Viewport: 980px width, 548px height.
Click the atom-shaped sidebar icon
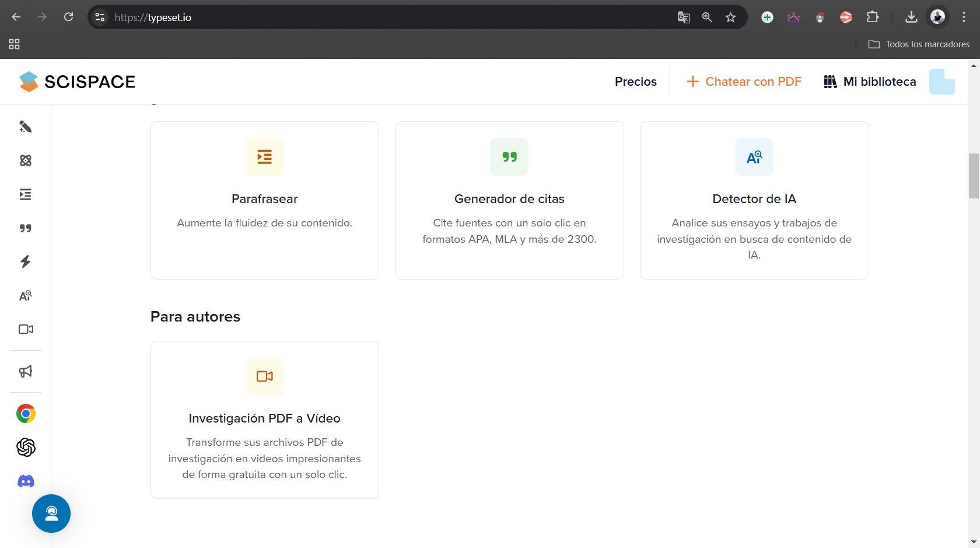25,160
